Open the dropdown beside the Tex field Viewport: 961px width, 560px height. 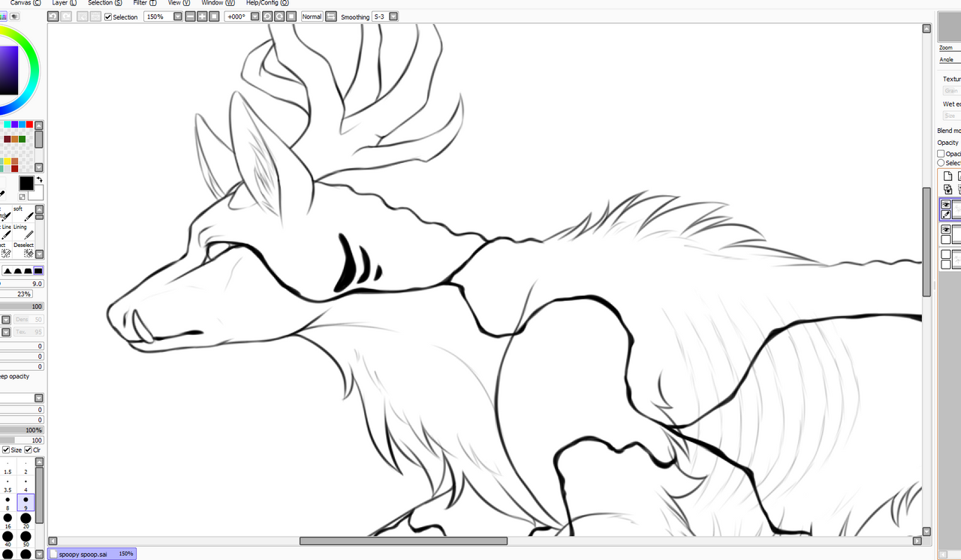point(6,332)
